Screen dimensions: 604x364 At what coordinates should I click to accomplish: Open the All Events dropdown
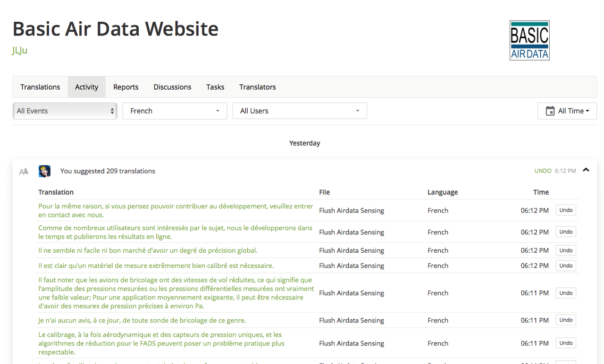[x=65, y=111]
